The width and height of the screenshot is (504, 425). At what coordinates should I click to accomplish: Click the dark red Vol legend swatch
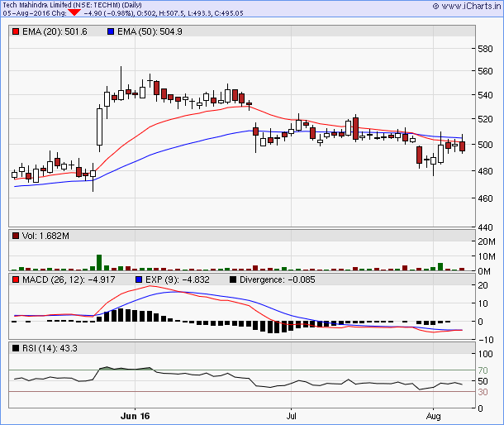point(16,236)
